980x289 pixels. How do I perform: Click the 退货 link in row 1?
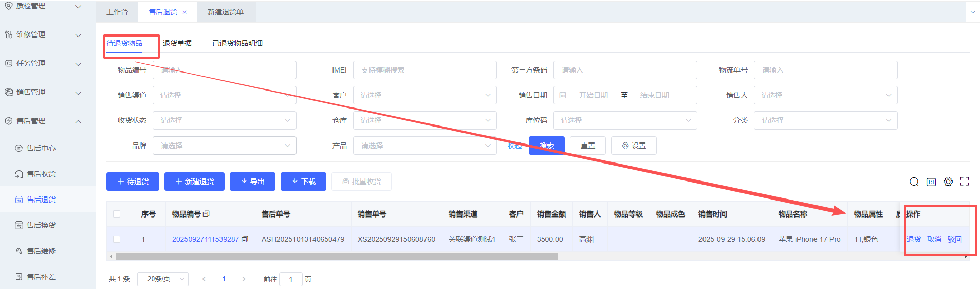click(913, 239)
